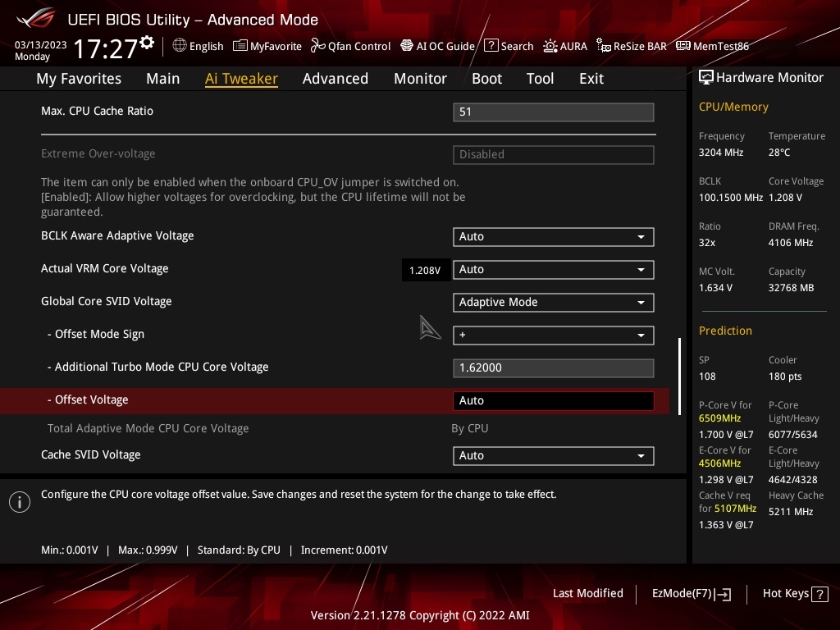Switch to the Ai Tweaker tab

coord(241,78)
